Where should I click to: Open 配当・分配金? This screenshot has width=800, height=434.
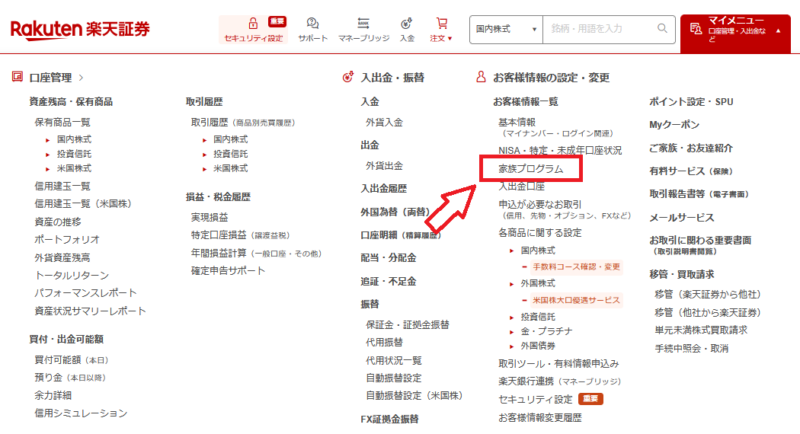tap(388, 258)
